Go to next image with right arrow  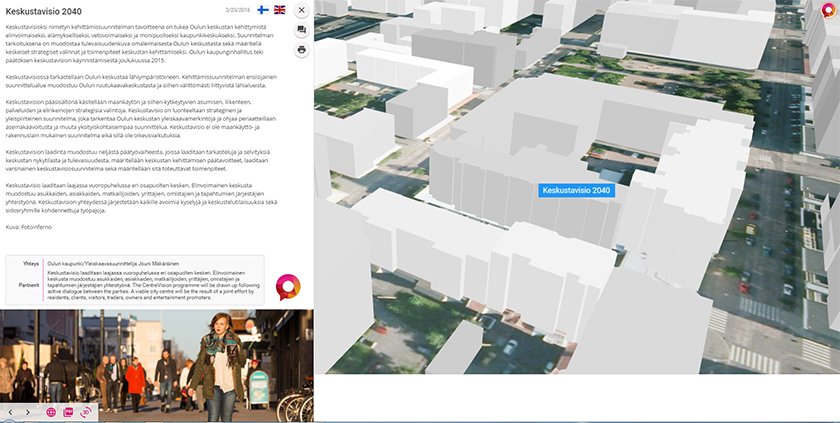pyautogui.click(x=28, y=412)
